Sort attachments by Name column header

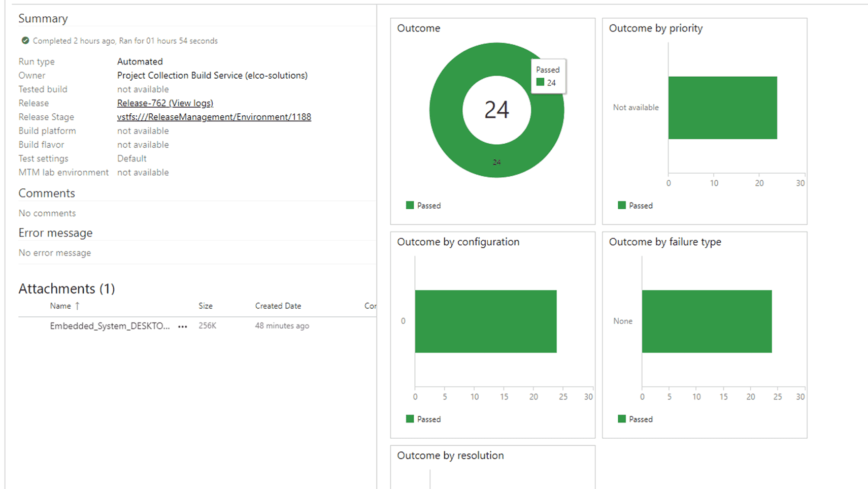(x=60, y=306)
